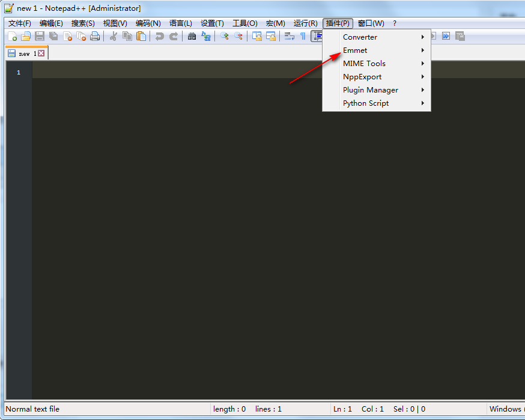Open the 宏(M) menu
The width and height of the screenshot is (525, 420).
275,23
